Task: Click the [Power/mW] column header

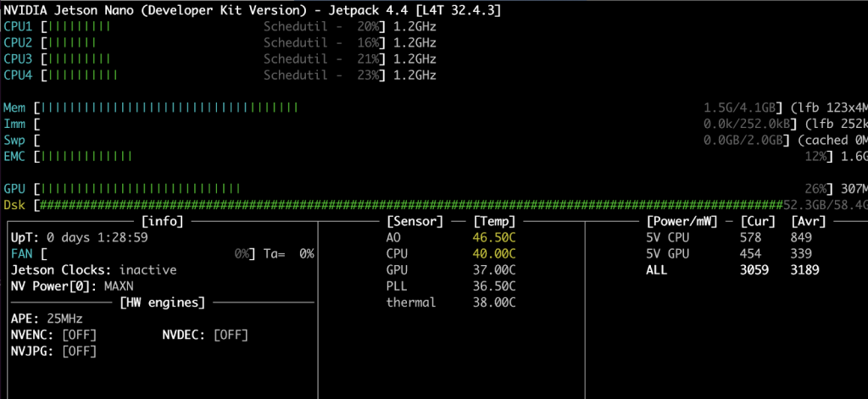Action: pos(682,222)
